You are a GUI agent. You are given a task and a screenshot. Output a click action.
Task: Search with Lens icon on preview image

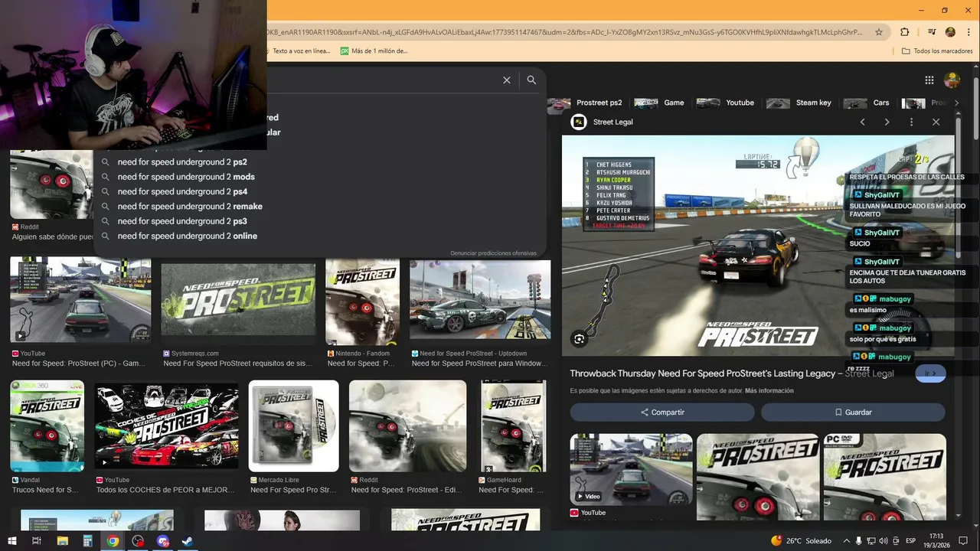580,338
